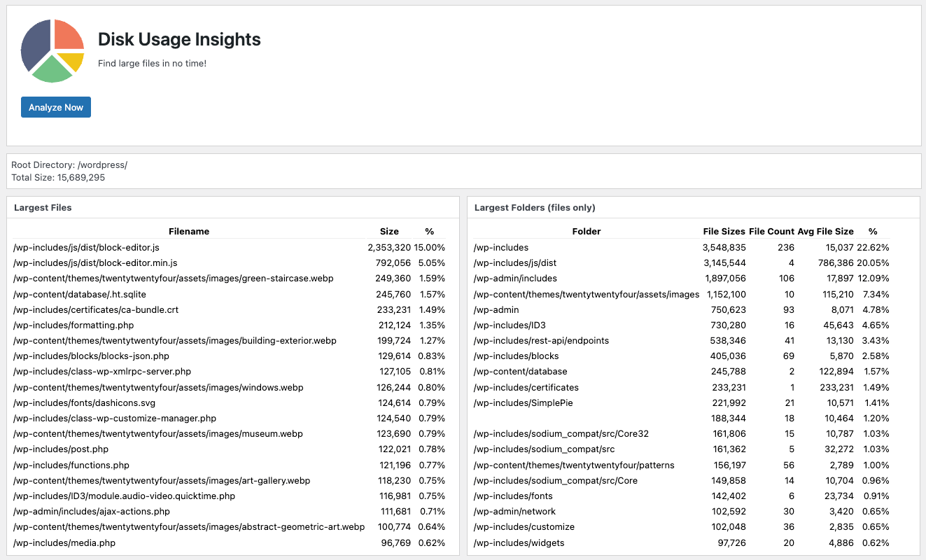The height and width of the screenshot is (560, 926).
Task: Select the /wp-includes/js/dist folder row
Action: tap(682, 262)
